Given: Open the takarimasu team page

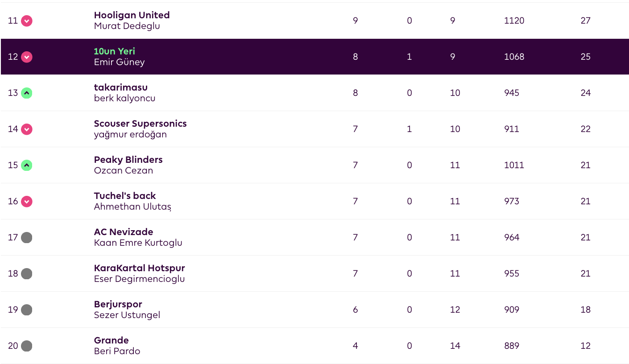Looking at the screenshot, I should click(x=120, y=87).
